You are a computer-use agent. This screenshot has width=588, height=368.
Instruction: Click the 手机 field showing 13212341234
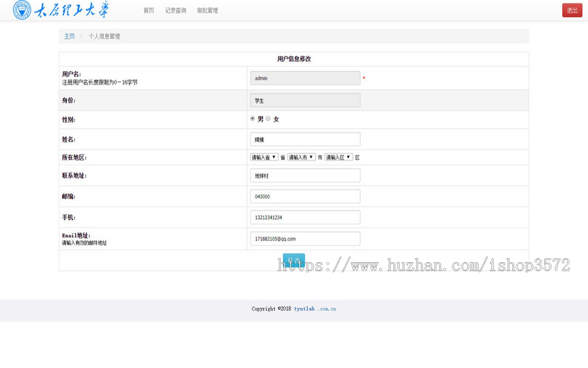pyautogui.click(x=305, y=218)
